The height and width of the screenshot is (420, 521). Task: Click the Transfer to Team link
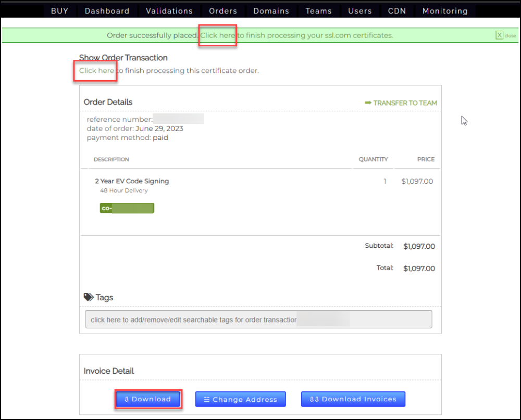pyautogui.click(x=401, y=103)
